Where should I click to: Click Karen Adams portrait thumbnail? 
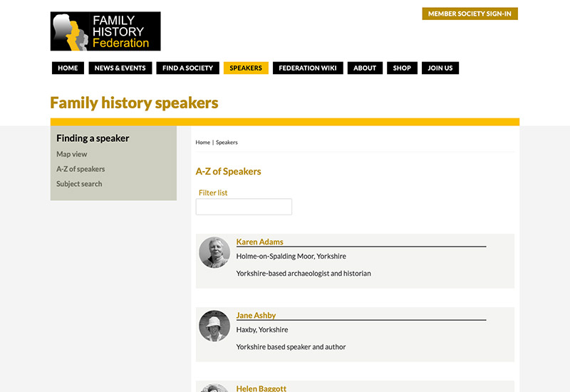(x=214, y=252)
